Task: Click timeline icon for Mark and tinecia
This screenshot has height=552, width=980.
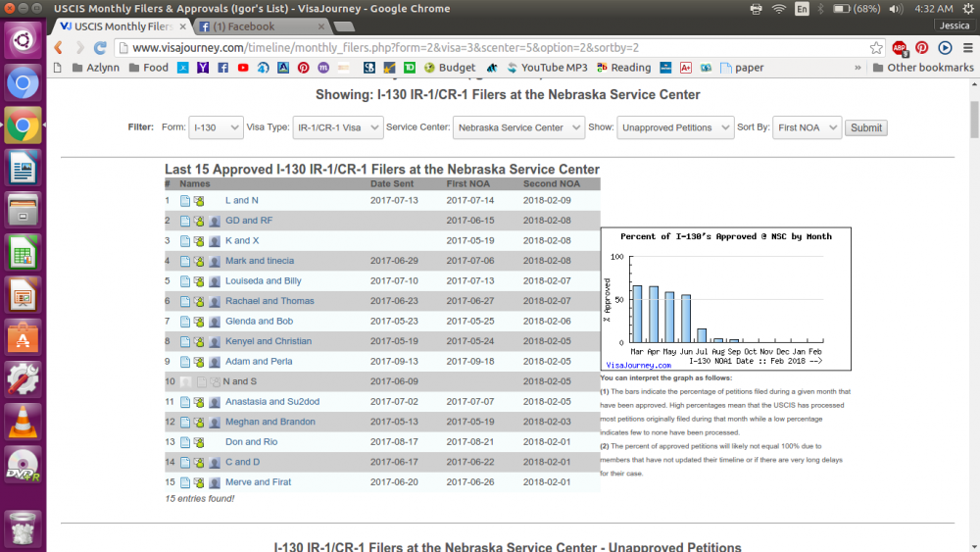Action: pyautogui.click(x=185, y=262)
